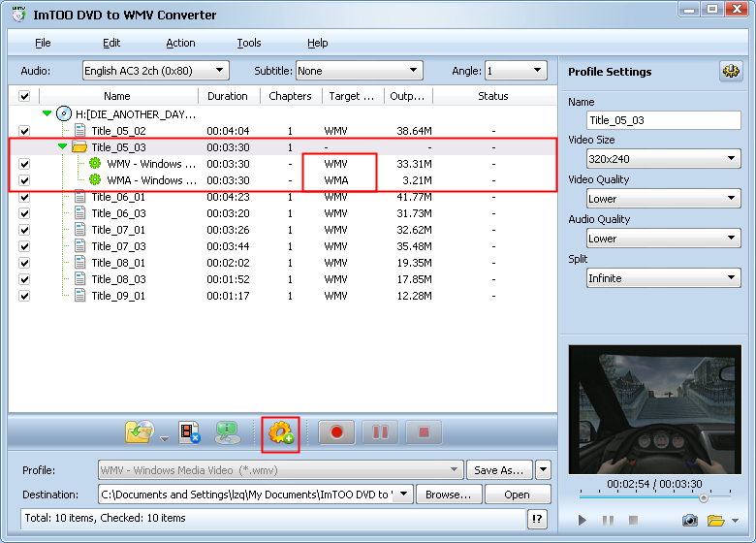
Task: Click the Save As... button
Action: click(499, 469)
